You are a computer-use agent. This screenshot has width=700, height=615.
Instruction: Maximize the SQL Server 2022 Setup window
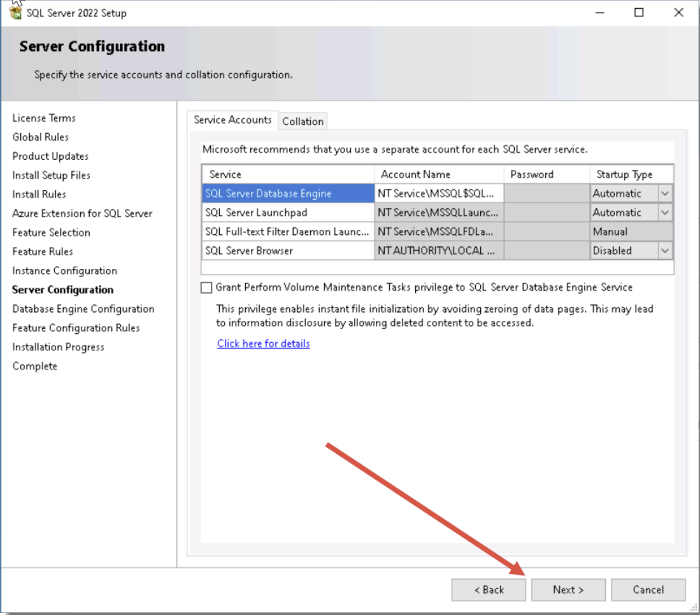tap(639, 13)
